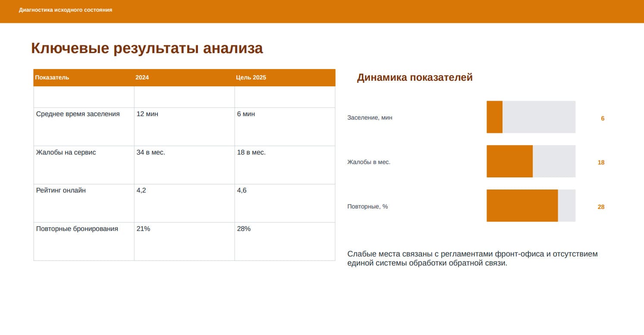This screenshot has width=644, height=335.
Task: Select the '34 в мес.' cell
Action: (x=184, y=165)
